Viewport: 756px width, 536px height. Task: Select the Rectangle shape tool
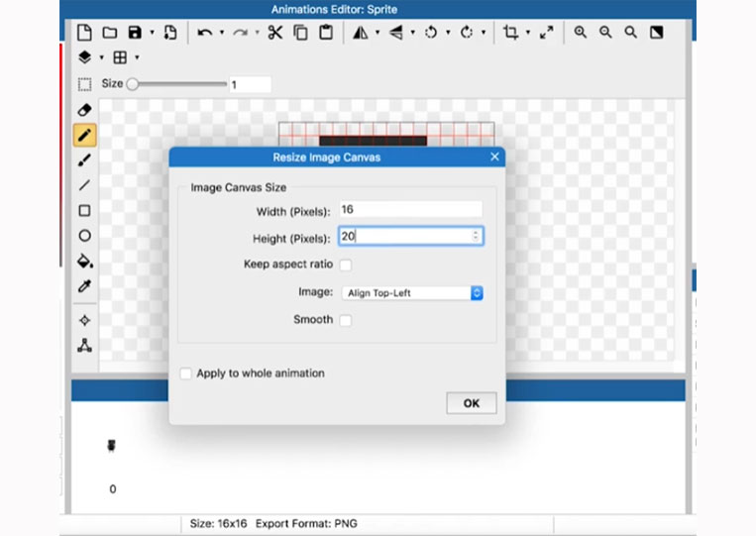[x=85, y=211]
